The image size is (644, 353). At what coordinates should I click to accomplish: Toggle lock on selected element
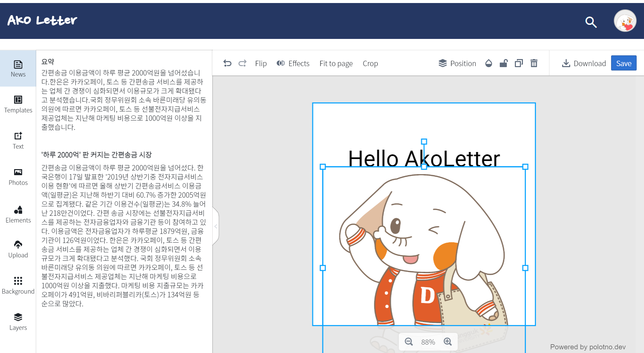coord(503,63)
